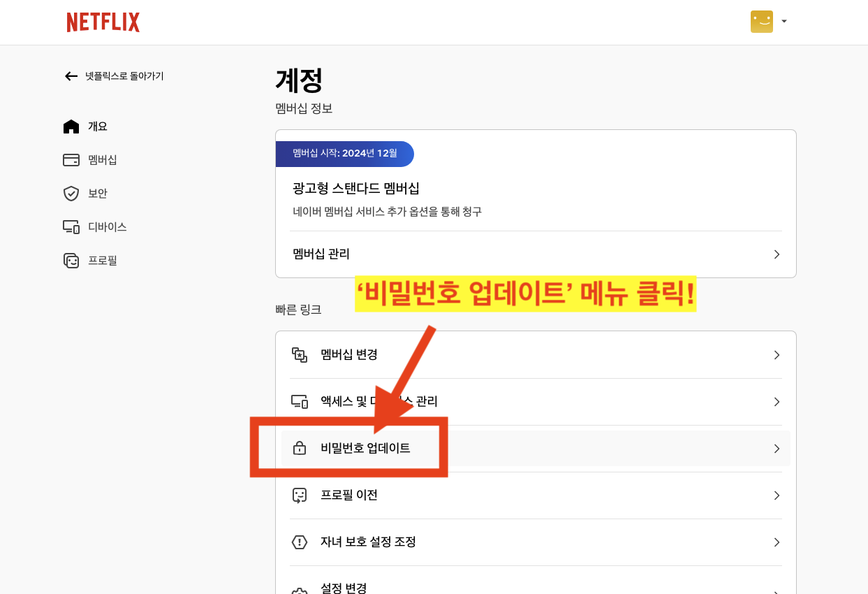Click the 멤버십 시작: 2024년 12월 badge

tap(345, 154)
